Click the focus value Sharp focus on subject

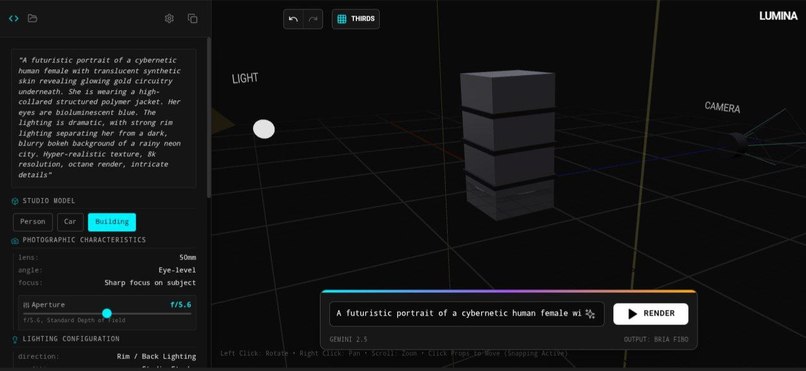point(150,283)
